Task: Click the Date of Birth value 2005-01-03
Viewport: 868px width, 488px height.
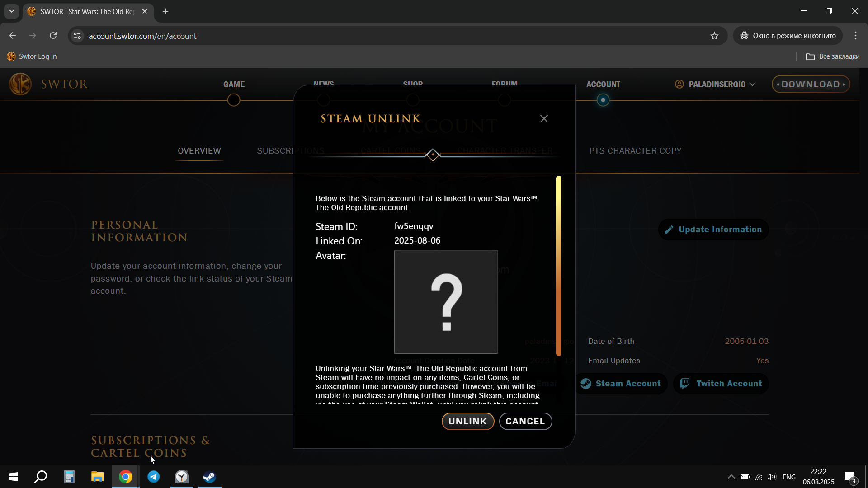Action: tap(746, 341)
